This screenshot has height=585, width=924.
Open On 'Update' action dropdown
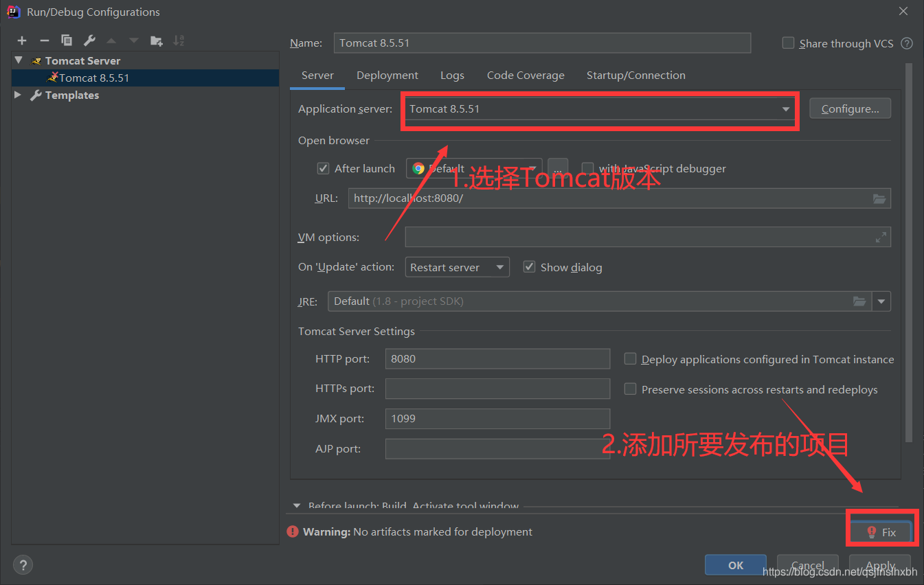(x=457, y=267)
